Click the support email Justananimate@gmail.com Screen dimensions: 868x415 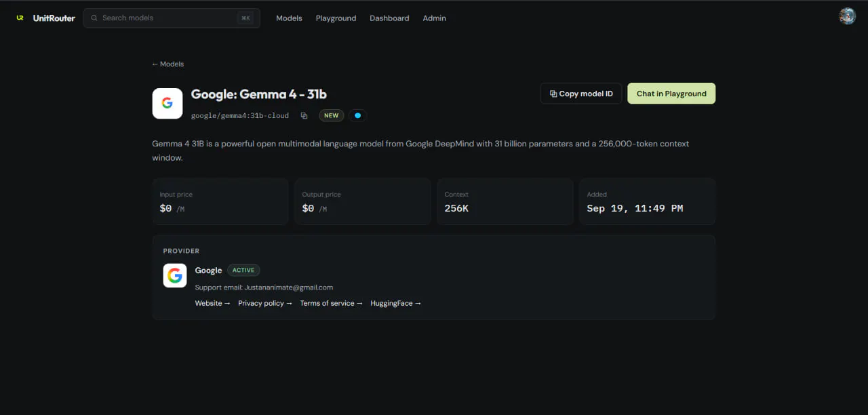[x=289, y=288]
